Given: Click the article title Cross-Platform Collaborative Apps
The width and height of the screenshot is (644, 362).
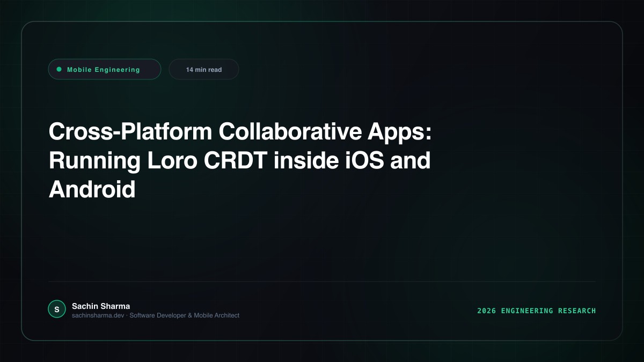Looking at the screenshot, I should [x=240, y=160].
